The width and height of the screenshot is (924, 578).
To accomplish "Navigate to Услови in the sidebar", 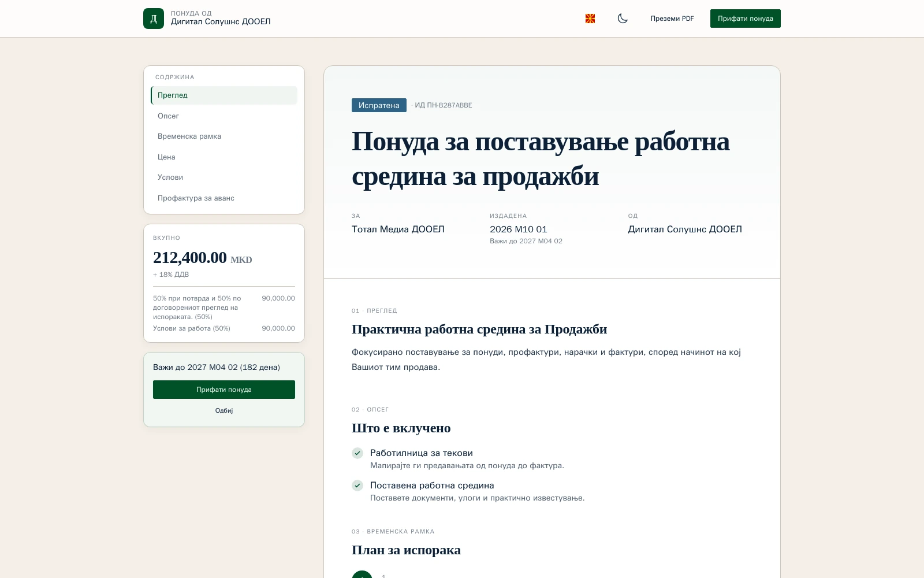I will point(224,177).
